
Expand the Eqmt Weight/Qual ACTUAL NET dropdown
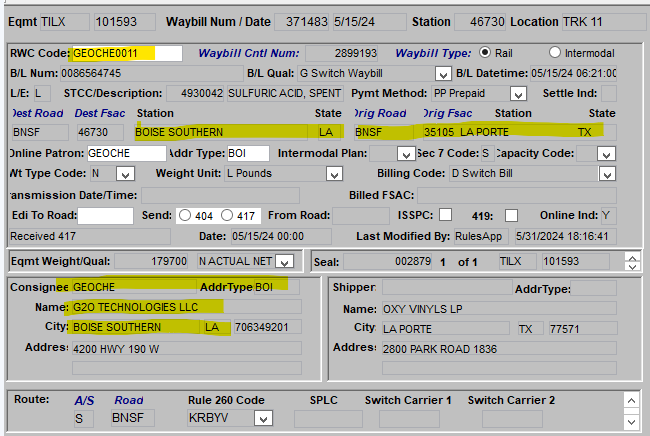pyautogui.click(x=284, y=262)
